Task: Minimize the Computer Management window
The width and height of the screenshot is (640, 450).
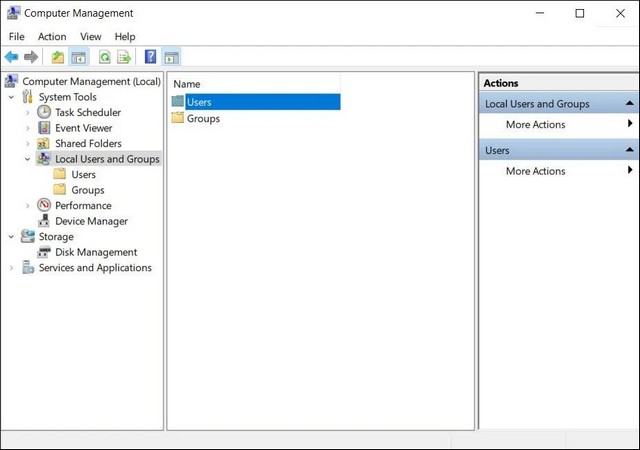Action: pos(540,13)
